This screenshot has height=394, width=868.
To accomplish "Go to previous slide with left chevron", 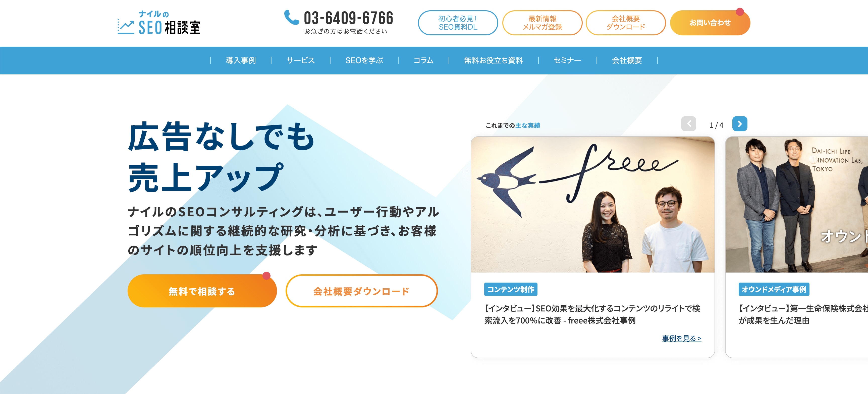I will click(688, 124).
